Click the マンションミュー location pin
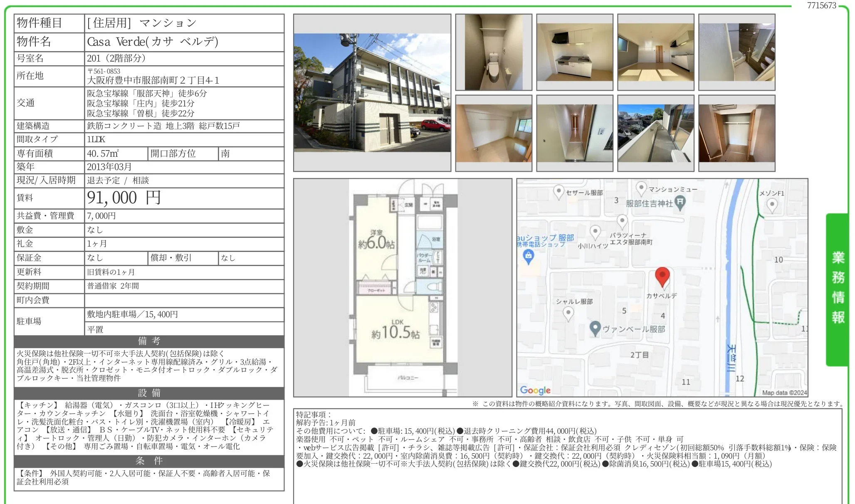 641,188
